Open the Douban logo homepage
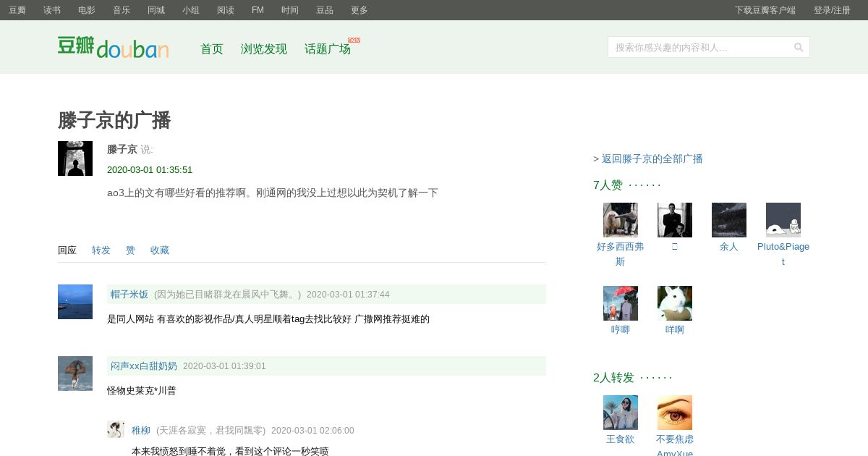 coord(114,47)
